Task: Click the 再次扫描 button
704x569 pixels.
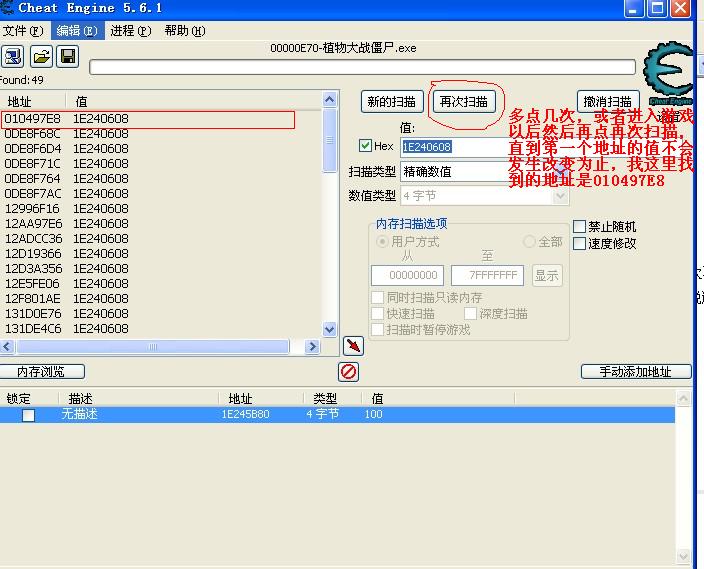Action: (x=464, y=101)
